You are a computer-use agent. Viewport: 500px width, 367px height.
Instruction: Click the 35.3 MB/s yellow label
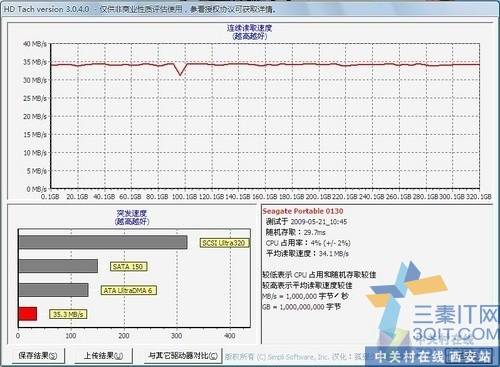point(68,314)
